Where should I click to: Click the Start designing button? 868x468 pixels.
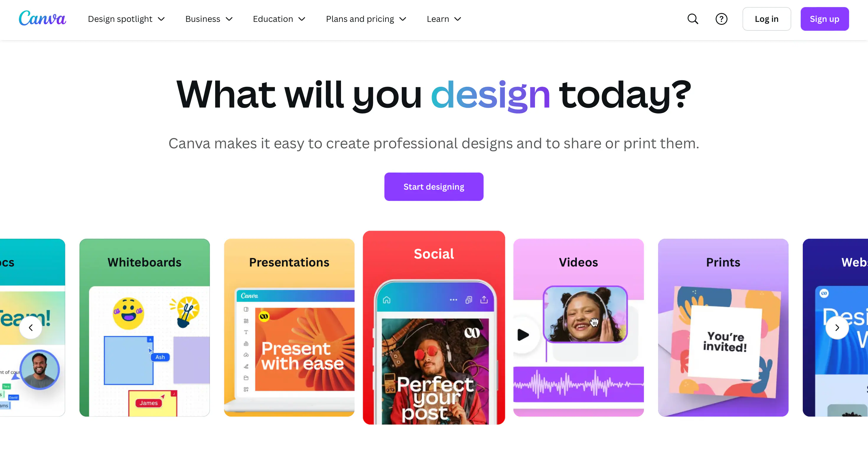(433, 186)
